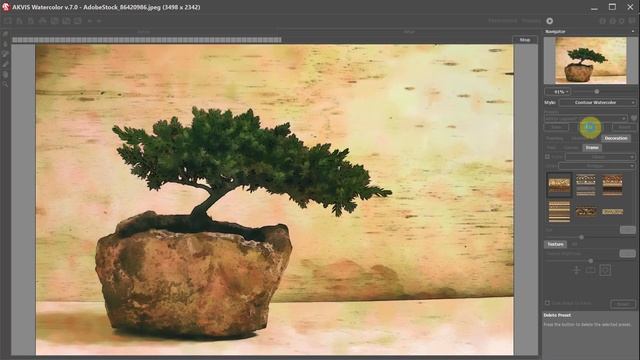Select the last frame thumbnail in the bottom row
The width and height of the screenshot is (640, 360).
click(612, 211)
